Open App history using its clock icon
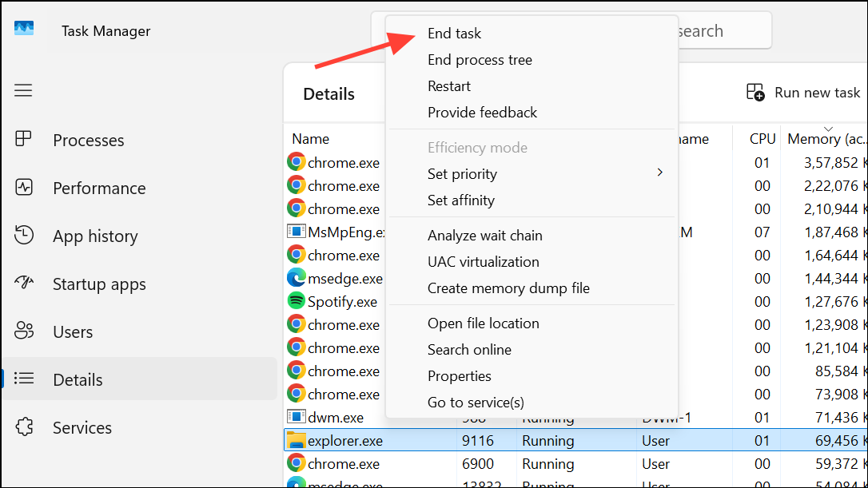Image resolution: width=868 pixels, height=488 pixels. 23,236
